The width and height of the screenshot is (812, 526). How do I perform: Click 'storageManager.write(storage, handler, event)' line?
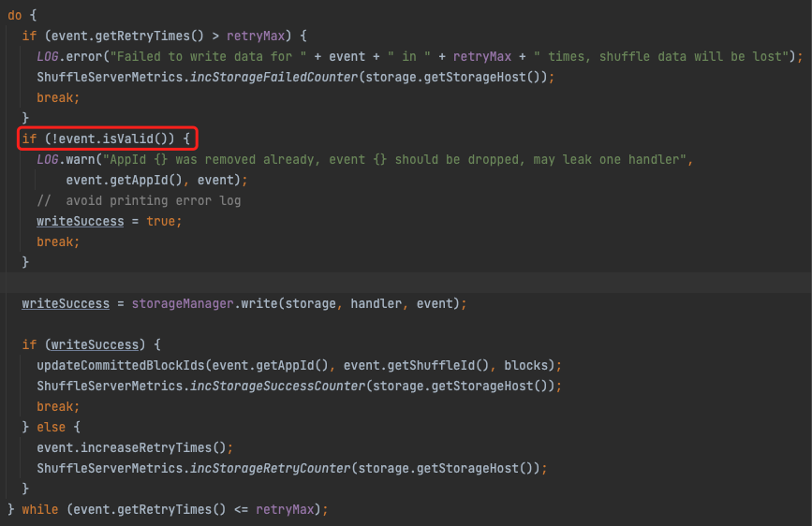pyautogui.click(x=244, y=303)
